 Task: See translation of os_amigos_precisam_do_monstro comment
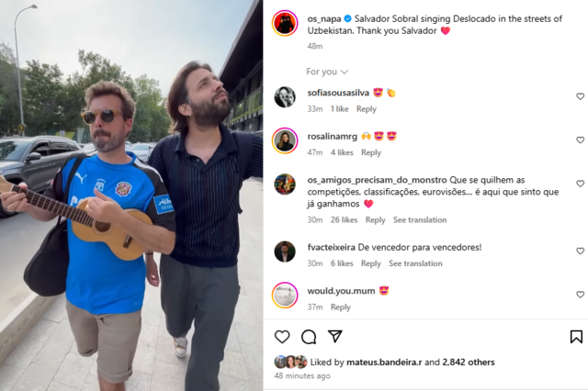(x=420, y=220)
